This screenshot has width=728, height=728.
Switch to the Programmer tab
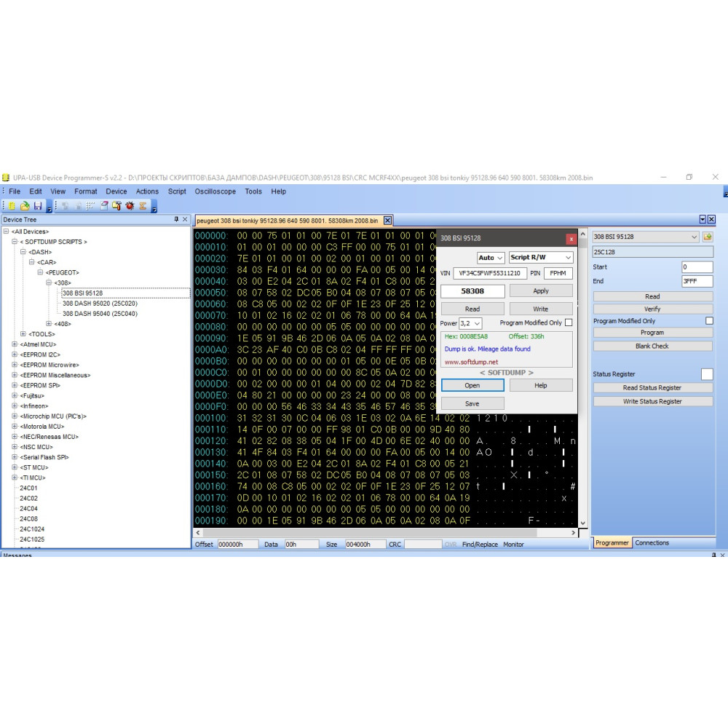(612, 543)
